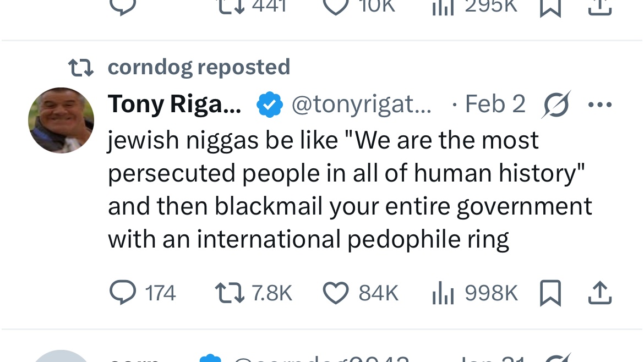View analytics for the 998K views post
This screenshot has height=362, width=644.
[x=443, y=293]
